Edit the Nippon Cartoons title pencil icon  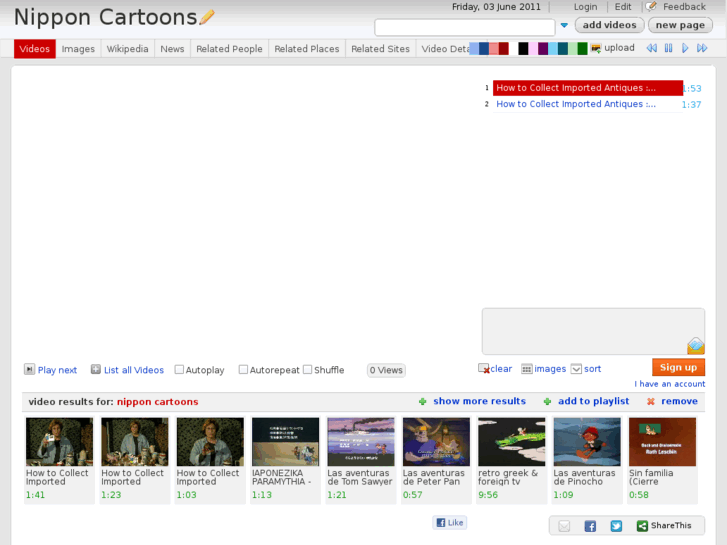[x=207, y=17]
